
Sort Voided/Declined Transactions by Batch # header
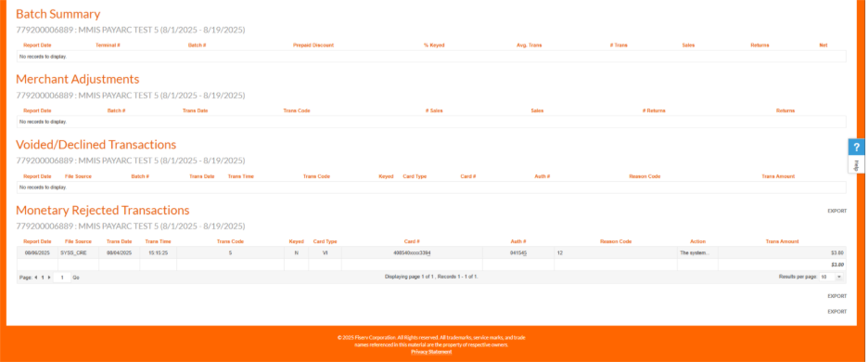pos(140,176)
